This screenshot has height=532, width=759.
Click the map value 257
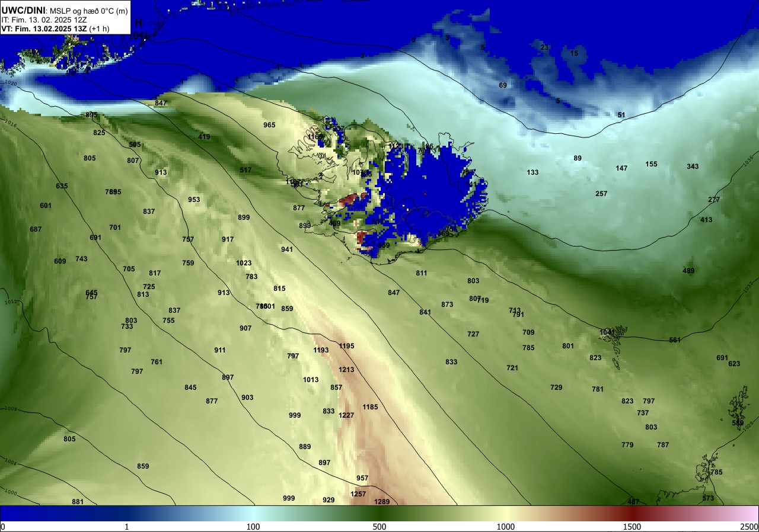601,194
